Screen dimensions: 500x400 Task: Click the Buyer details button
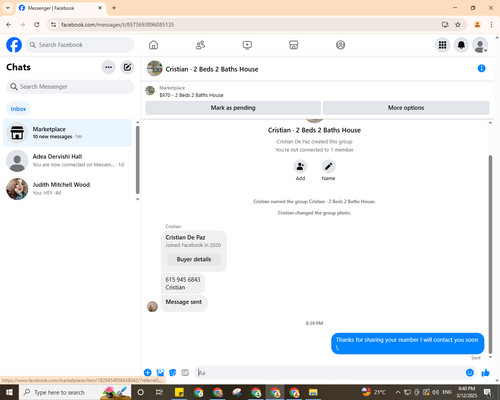click(194, 259)
